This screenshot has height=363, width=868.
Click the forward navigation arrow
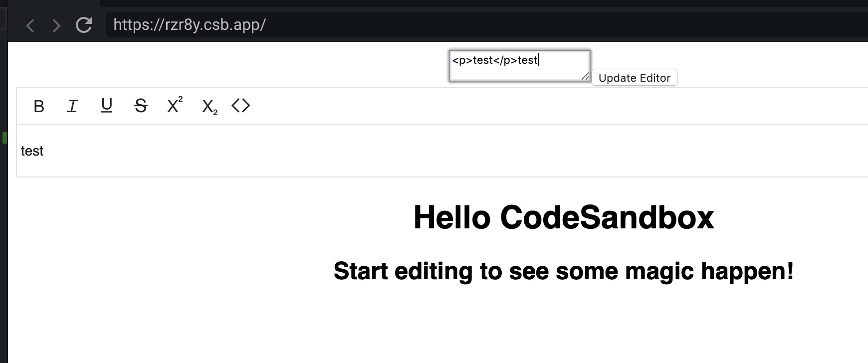coord(56,25)
